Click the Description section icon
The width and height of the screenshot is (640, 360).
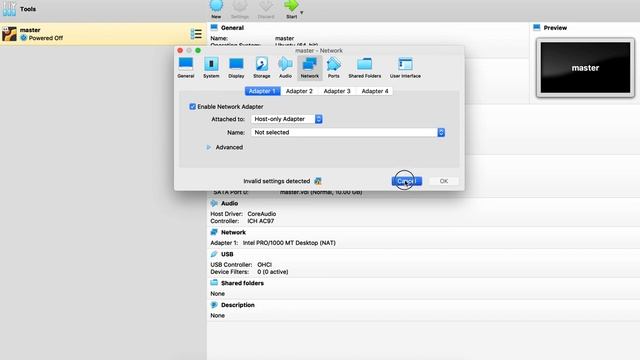click(x=214, y=304)
